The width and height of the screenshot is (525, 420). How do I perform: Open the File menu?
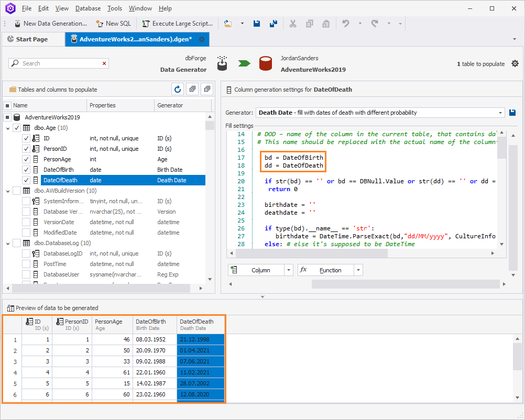[x=26, y=8]
